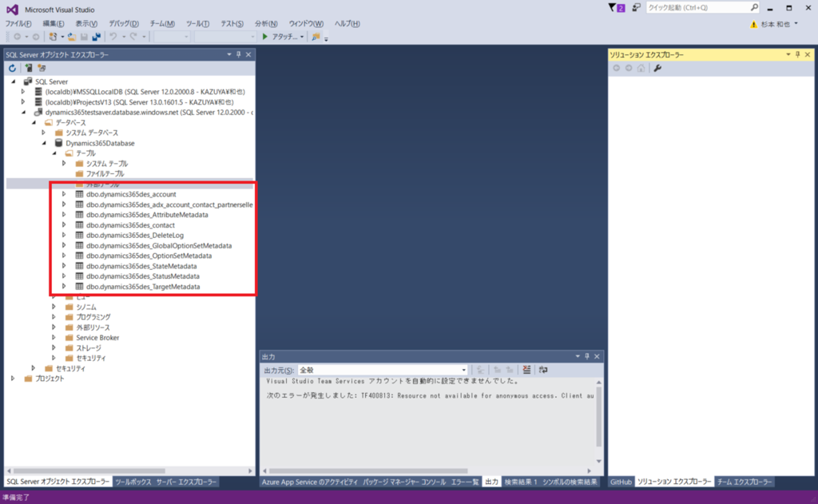Expand the MSSQLLocalDB server node
Image resolution: width=818 pixels, height=504 pixels.
[x=23, y=92]
